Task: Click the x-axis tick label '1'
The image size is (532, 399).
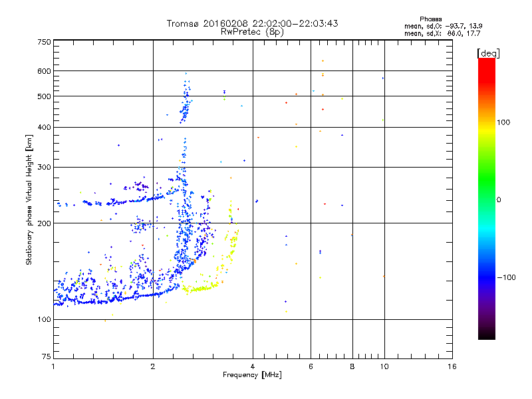Action: (53, 366)
